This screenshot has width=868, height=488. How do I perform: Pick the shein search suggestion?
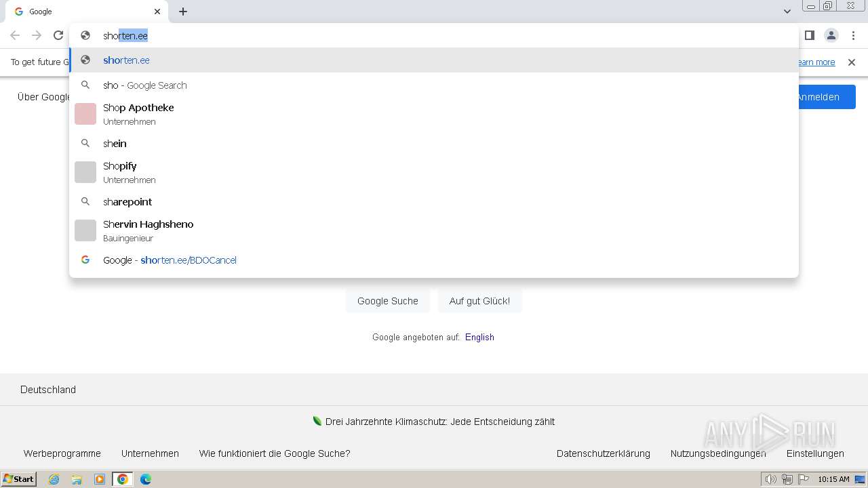[434, 144]
